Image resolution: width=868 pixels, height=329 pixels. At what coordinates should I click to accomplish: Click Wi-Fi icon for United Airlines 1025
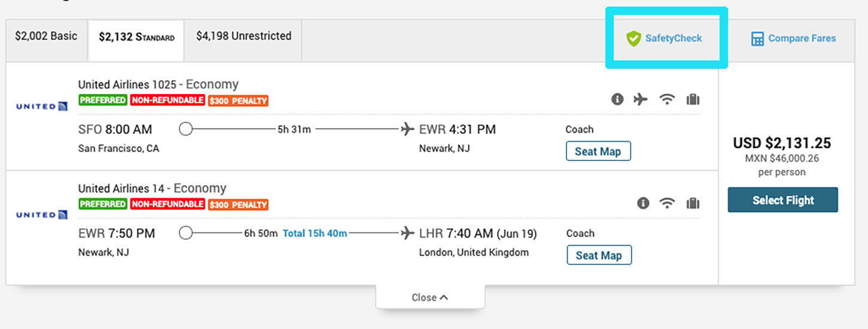667,99
